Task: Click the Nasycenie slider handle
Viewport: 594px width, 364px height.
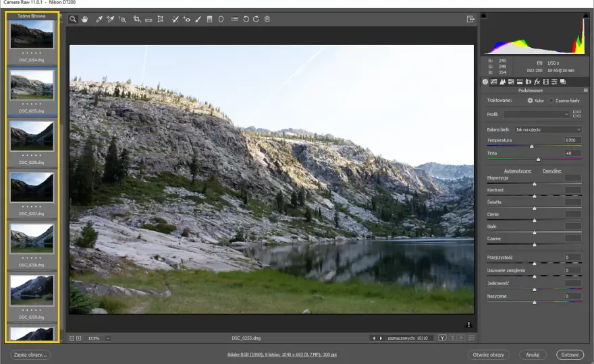Action: pos(535,303)
